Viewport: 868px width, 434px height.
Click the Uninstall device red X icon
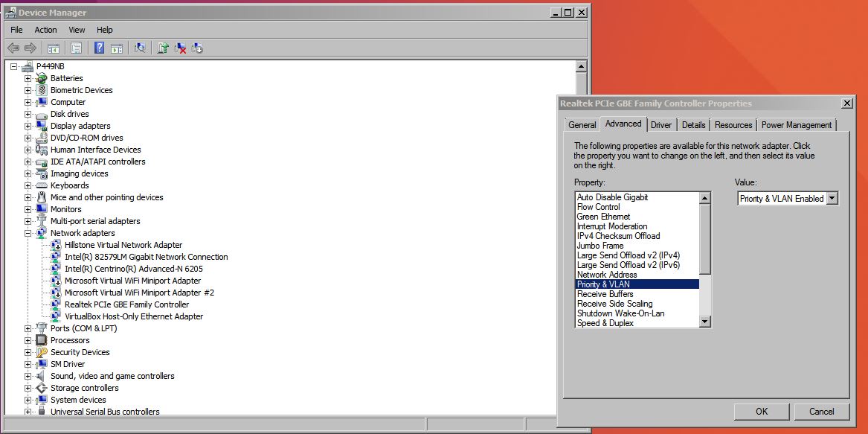coord(180,48)
